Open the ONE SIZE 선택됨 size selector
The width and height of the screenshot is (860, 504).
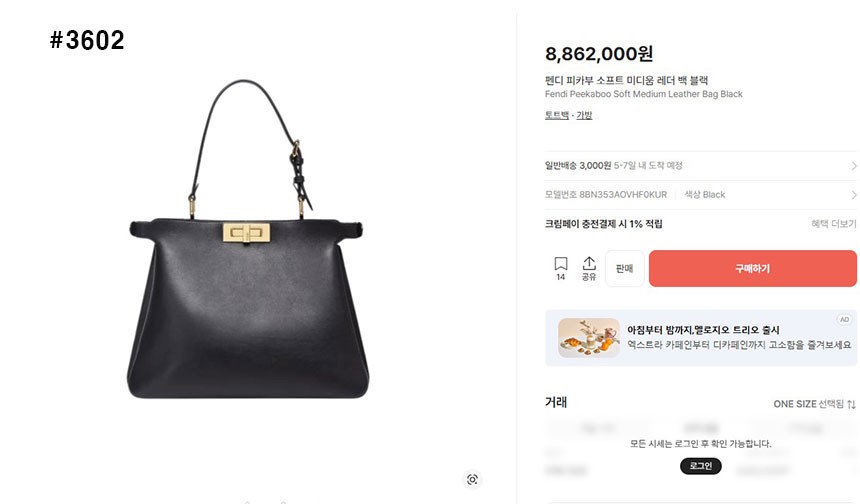point(814,404)
